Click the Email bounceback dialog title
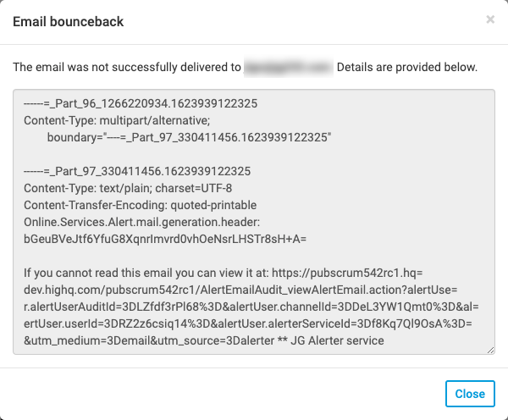508x420 pixels. pyautogui.click(x=68, y=21)
